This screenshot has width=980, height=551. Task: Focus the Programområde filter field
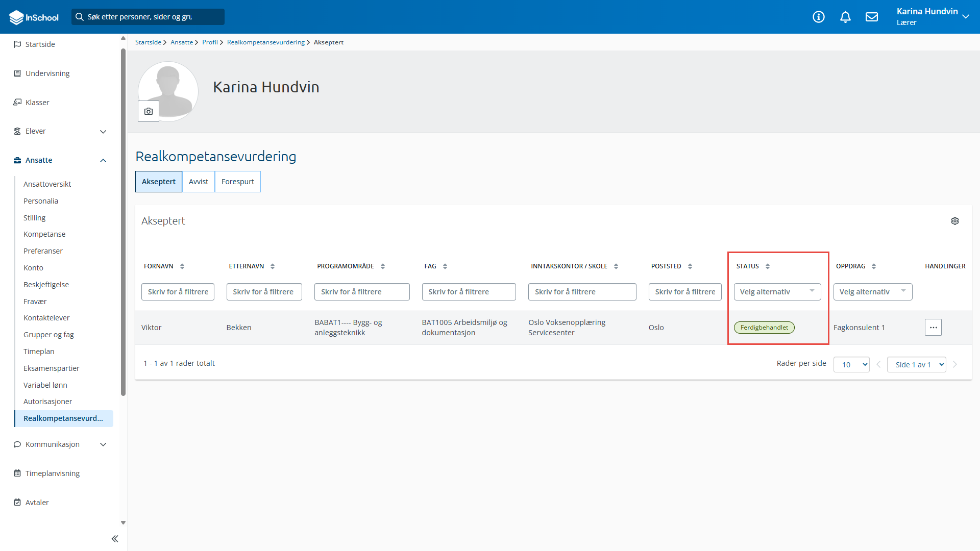(362, 292)
